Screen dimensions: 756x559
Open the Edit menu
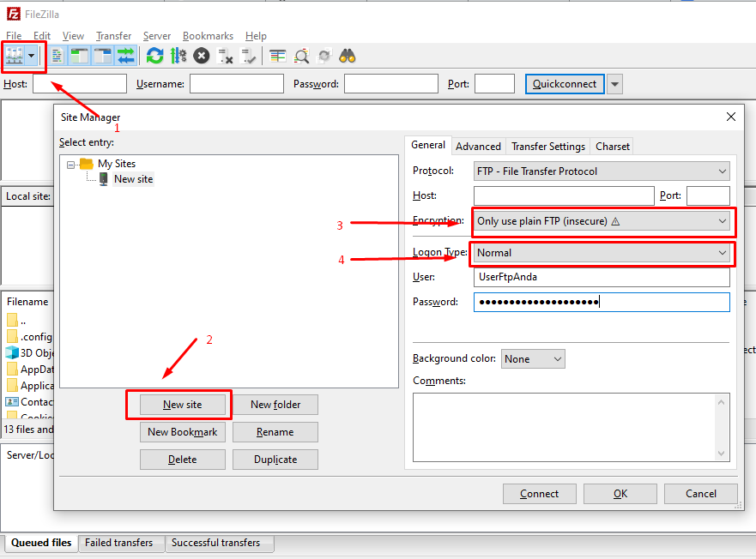[x=42, y=36]
